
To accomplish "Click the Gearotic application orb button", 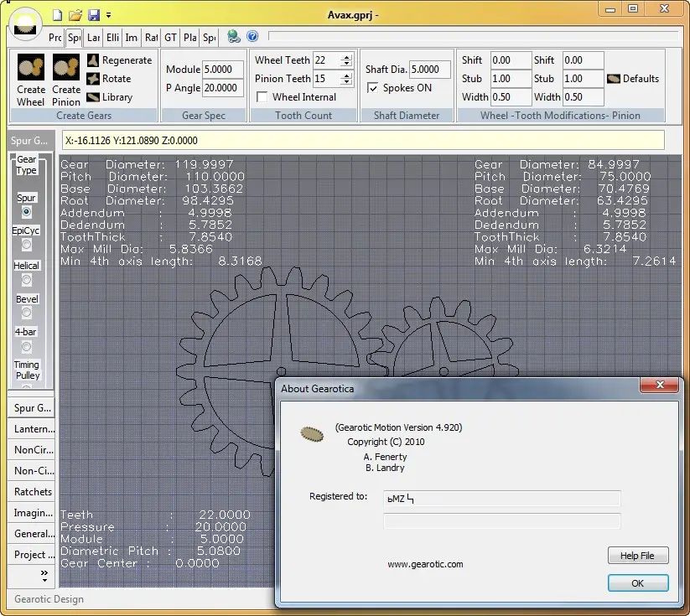I will 25,24.
